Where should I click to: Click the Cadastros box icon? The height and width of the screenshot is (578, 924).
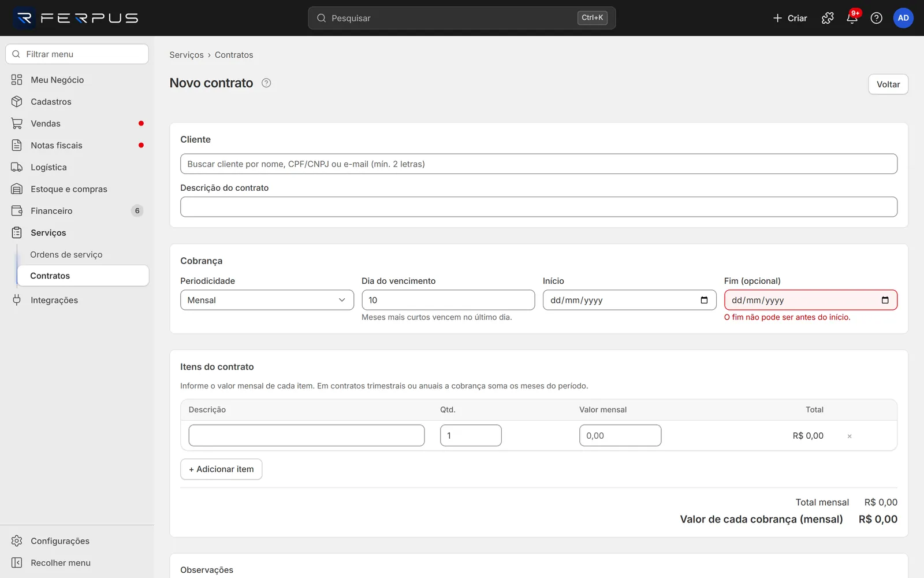coord(17,102)
